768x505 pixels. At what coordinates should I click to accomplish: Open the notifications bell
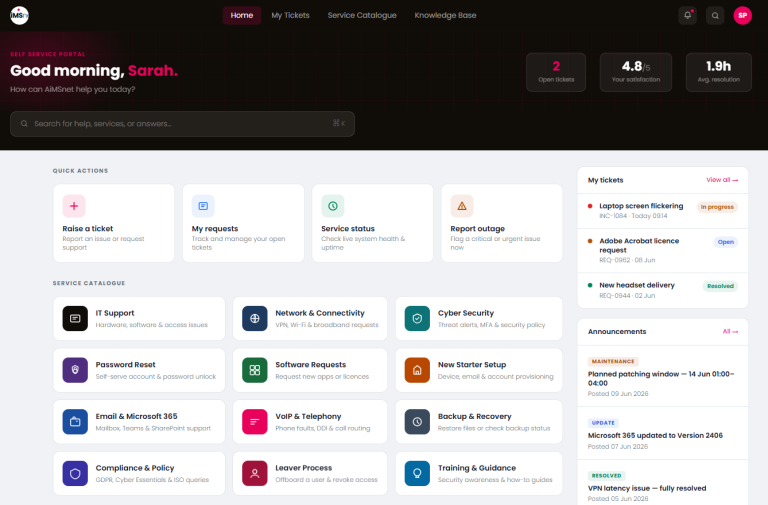687,15
